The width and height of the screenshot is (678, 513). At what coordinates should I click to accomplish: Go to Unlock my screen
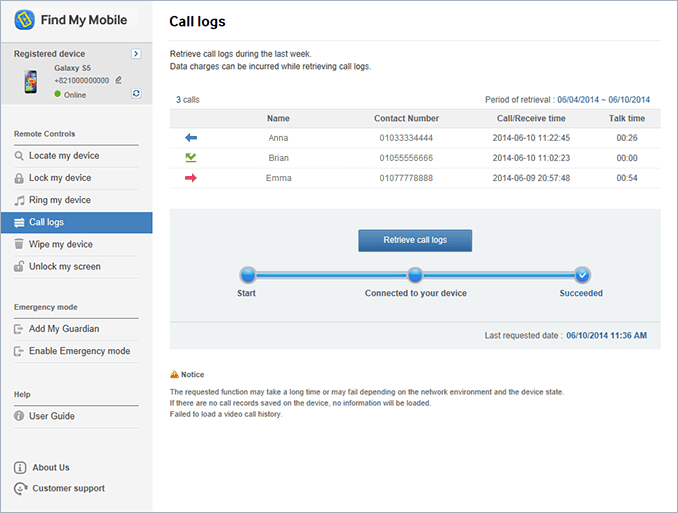click(64, 267)
